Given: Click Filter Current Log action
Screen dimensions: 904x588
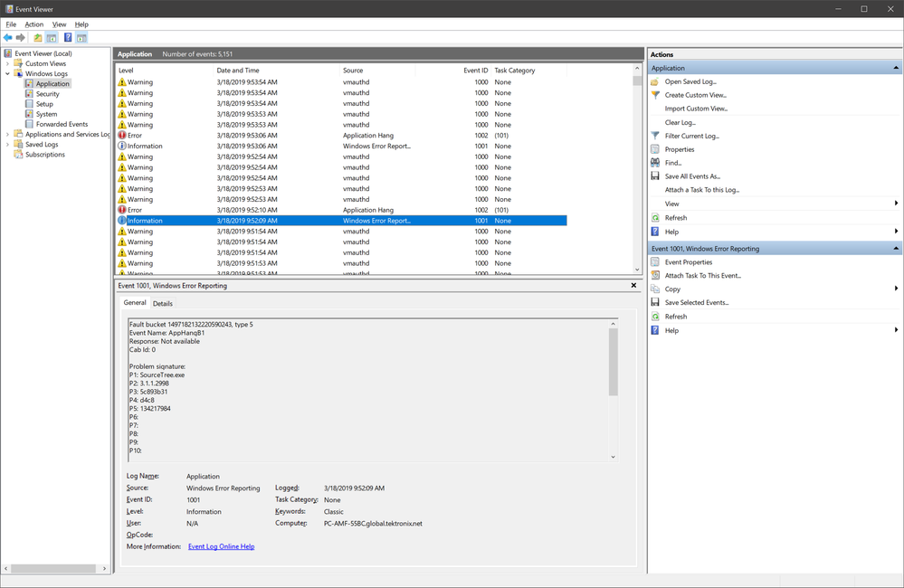Looking at the screenshot, I should 692,136.
